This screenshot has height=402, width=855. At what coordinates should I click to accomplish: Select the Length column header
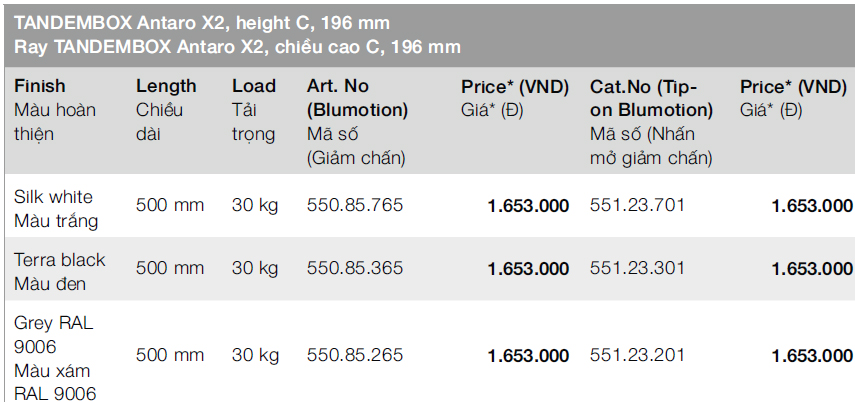click(166, 86)
